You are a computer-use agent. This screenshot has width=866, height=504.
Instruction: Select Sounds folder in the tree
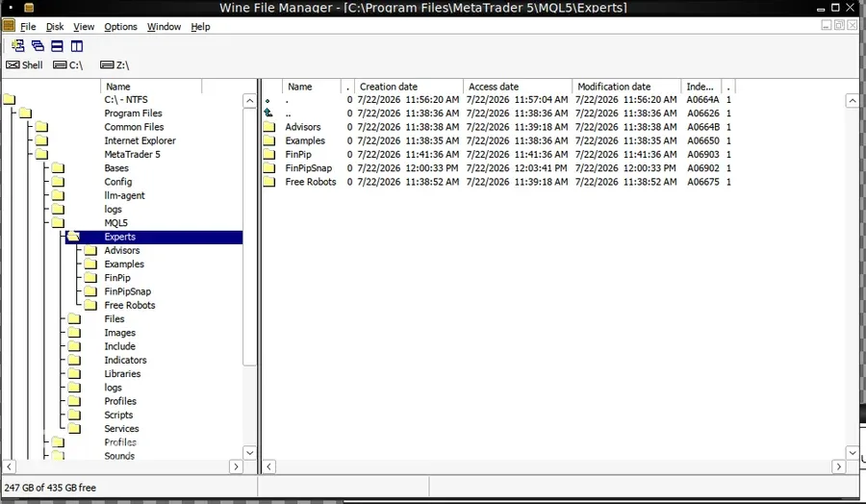119,456
